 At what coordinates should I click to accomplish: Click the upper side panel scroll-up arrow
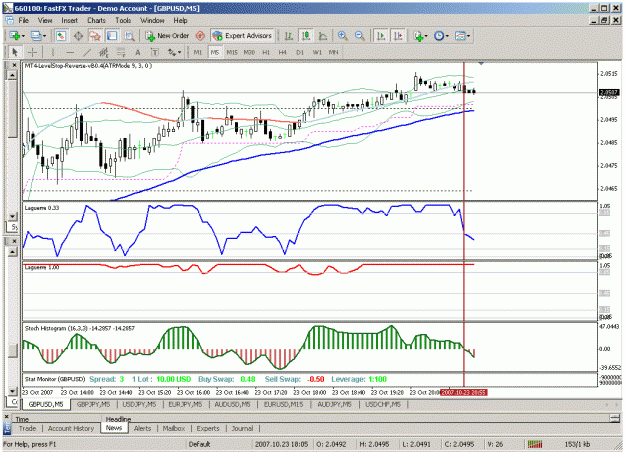coord(13,75)
